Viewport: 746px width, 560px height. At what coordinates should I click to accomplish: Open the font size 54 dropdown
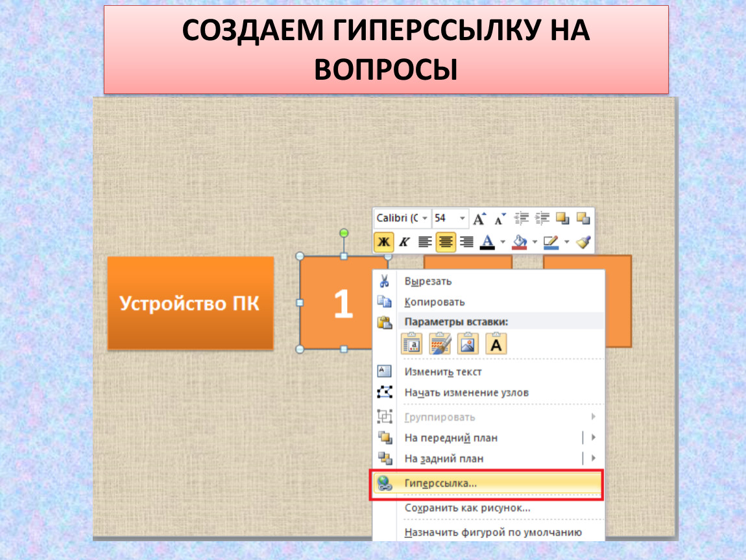click(462, 218)
